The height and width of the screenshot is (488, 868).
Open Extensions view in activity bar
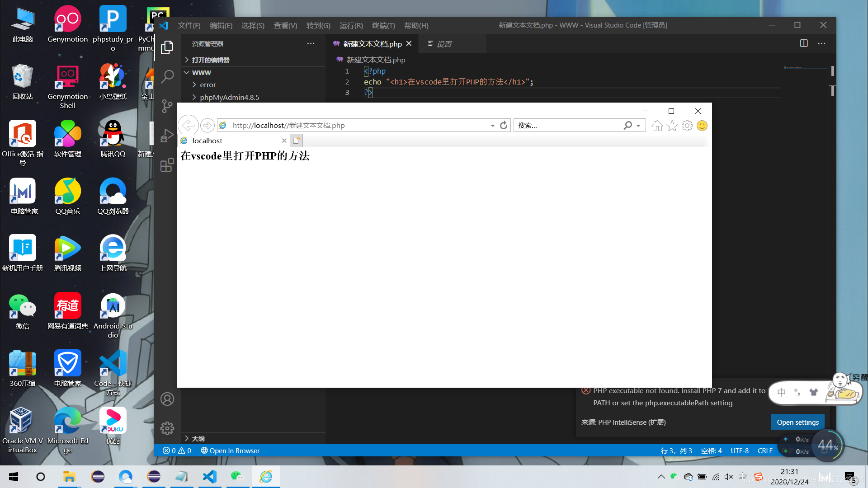167,165
